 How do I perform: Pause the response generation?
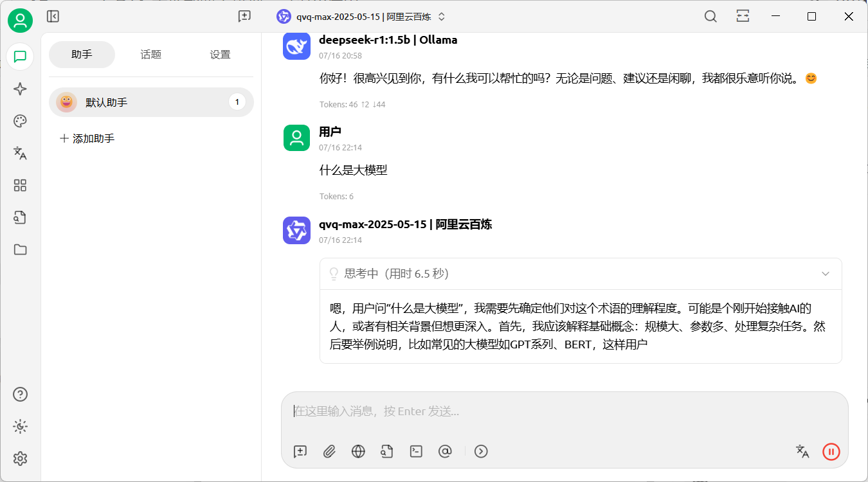(x=831, y=451)
